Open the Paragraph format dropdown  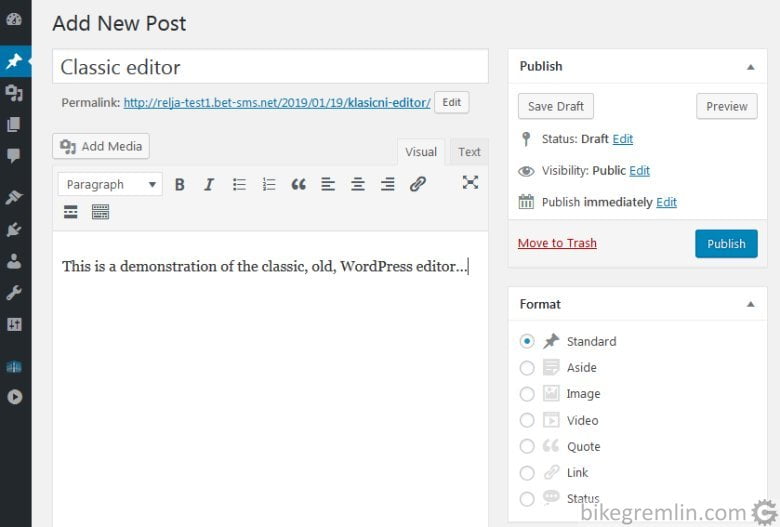[x=110, y=185]
